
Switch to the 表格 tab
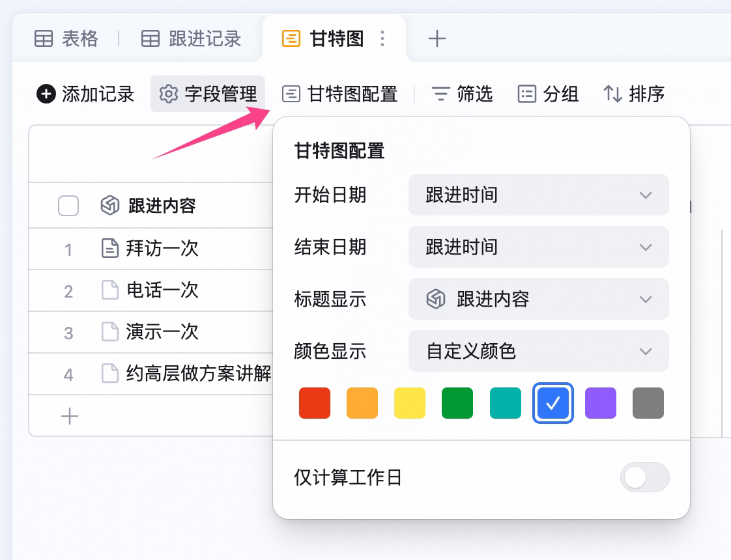(x=66, y=38)
